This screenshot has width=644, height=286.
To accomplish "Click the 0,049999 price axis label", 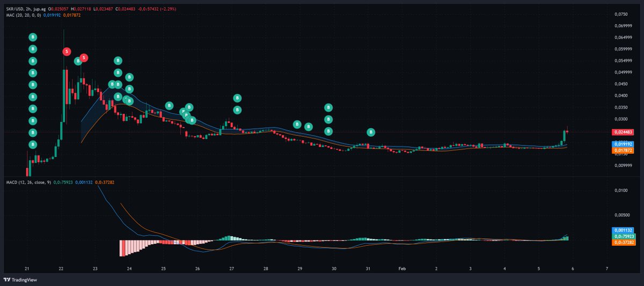I will coord(623,72).
